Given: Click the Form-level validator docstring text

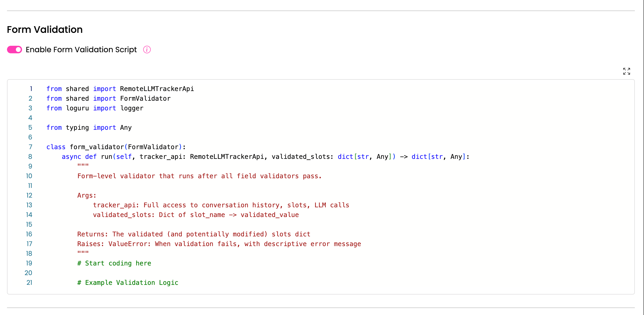Looking at the screenshot, I should point(199,176).
